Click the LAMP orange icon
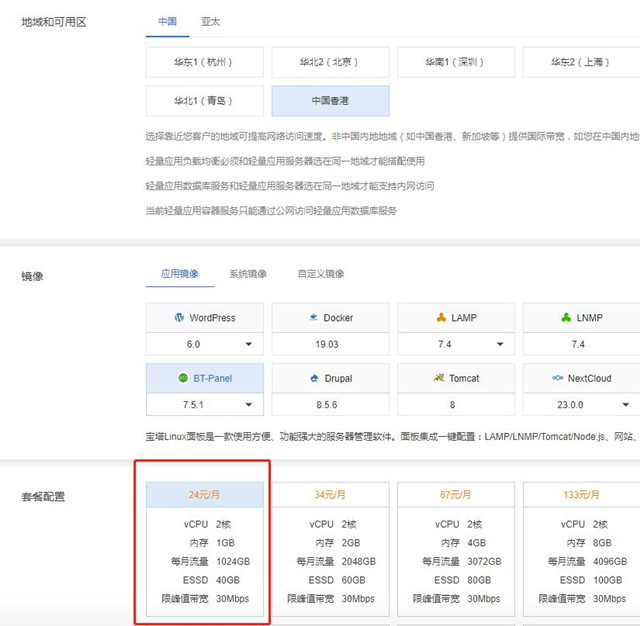 click(441, 317)
